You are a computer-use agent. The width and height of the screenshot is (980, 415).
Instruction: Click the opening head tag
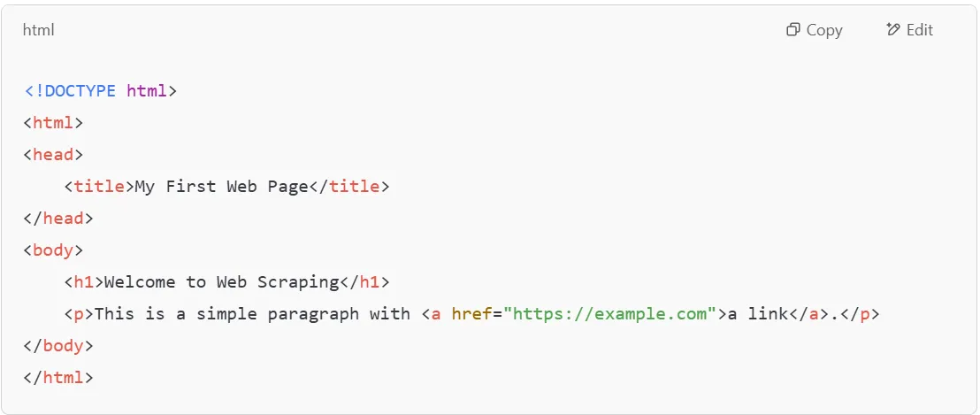(x=53, y=155)
